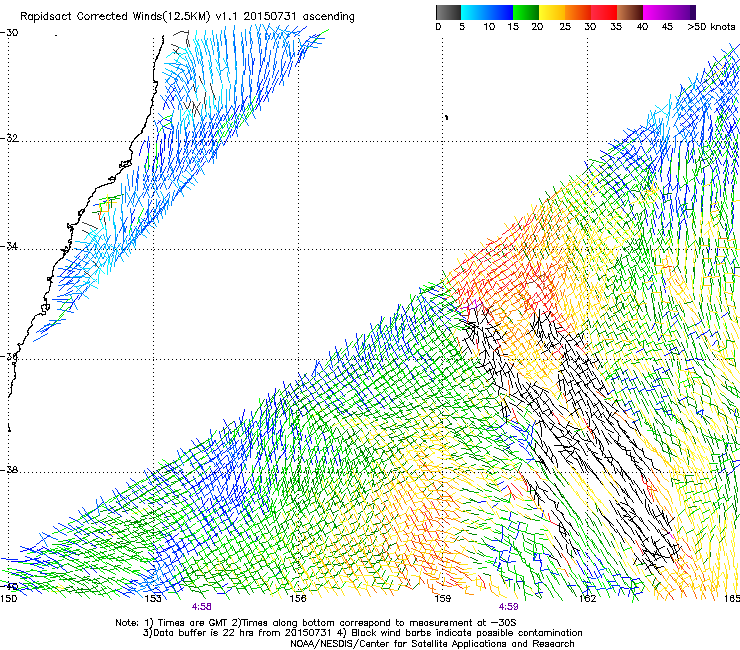Select the legend label '25'
Image resolution: width=740 pixels, height=650 pixels.
pos(565,27)
